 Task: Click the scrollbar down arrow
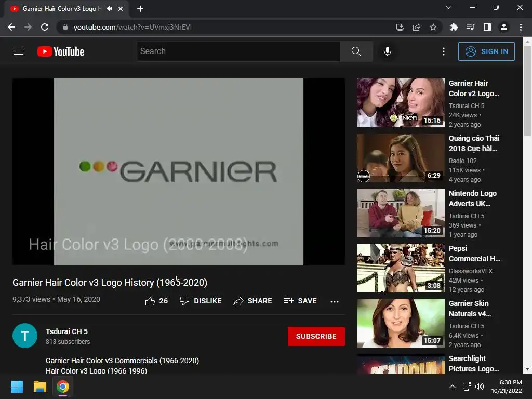528,369
